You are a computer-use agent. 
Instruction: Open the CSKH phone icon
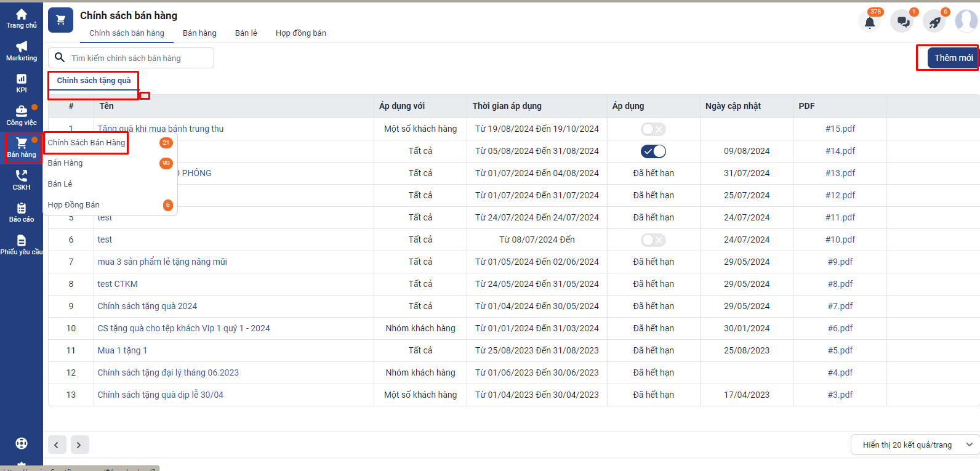(x=22, y=176)
